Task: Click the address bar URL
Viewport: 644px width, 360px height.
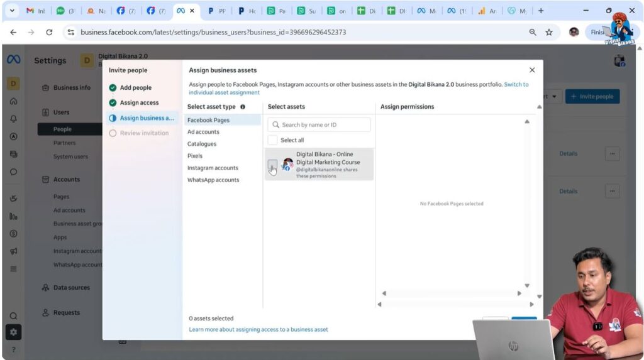Action: point(213,32)
